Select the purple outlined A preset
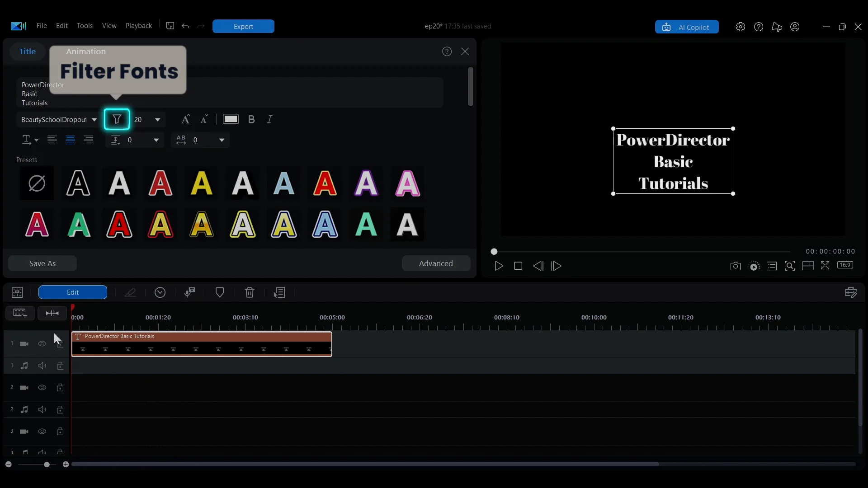The height and width of the screenshot is (488, 868). coord(366,183)
